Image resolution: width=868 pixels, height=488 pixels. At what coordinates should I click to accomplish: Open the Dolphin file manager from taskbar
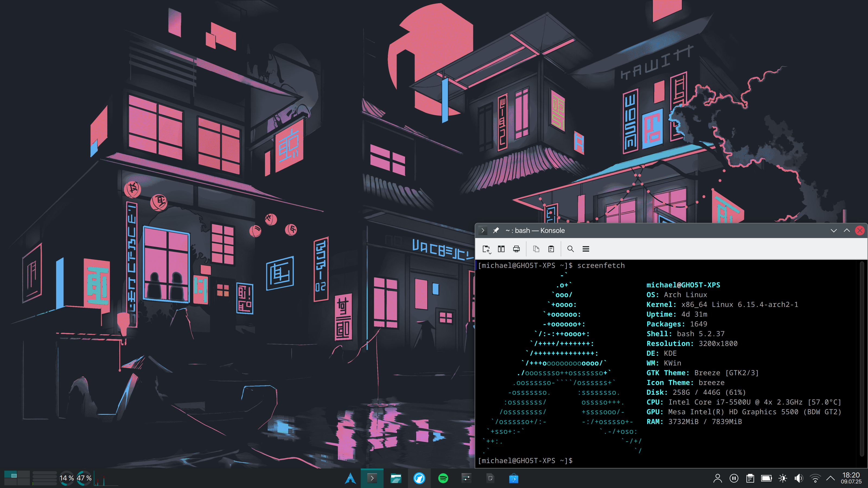(x=396, y=478)
